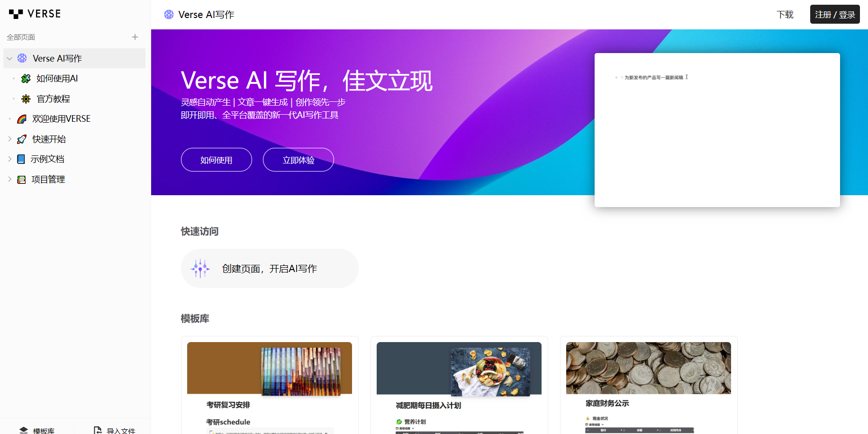The width and height of the screenshot is (868, 434).
Task: Click the flower icon beside 官方教程
Action: [26, 99]
